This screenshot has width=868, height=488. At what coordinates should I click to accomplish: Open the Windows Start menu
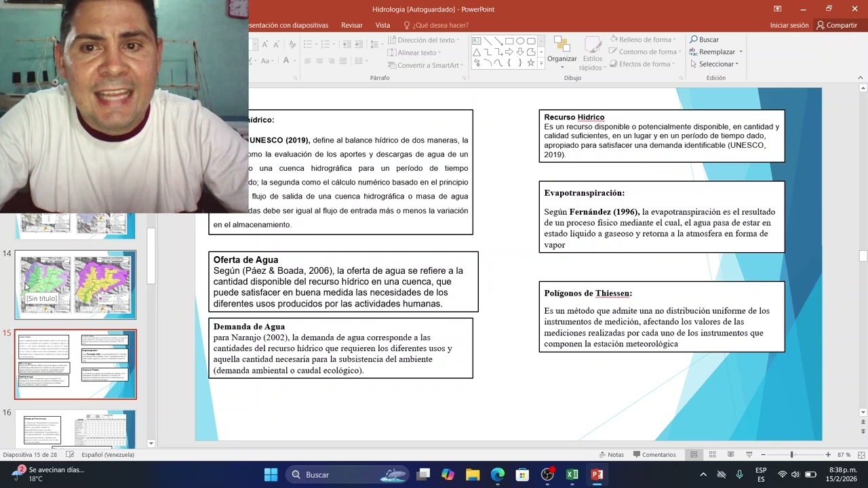271,474
